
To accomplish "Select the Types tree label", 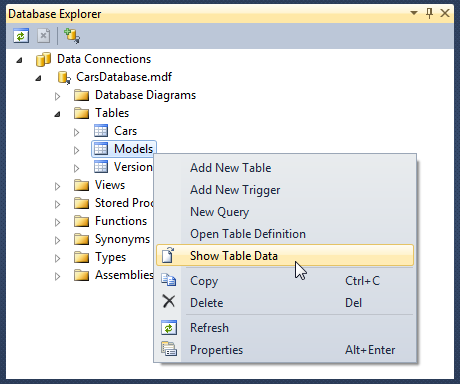I will pyautogui.click(x=110, y=257).
